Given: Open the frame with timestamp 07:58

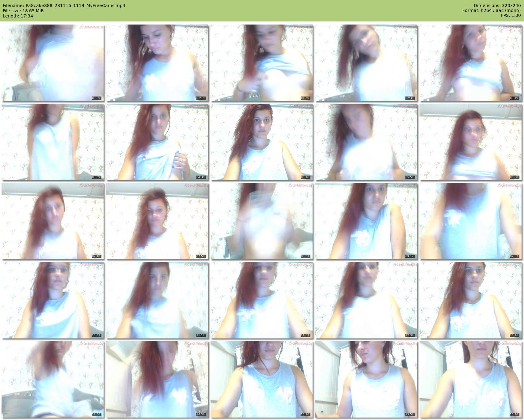Looking at the screenshot, I should [157, 221].
